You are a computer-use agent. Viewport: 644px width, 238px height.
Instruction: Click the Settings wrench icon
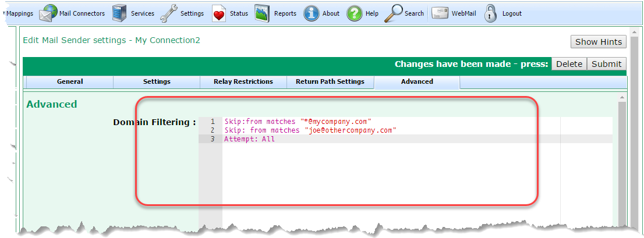pyautogui.click(x=168, y=13)
